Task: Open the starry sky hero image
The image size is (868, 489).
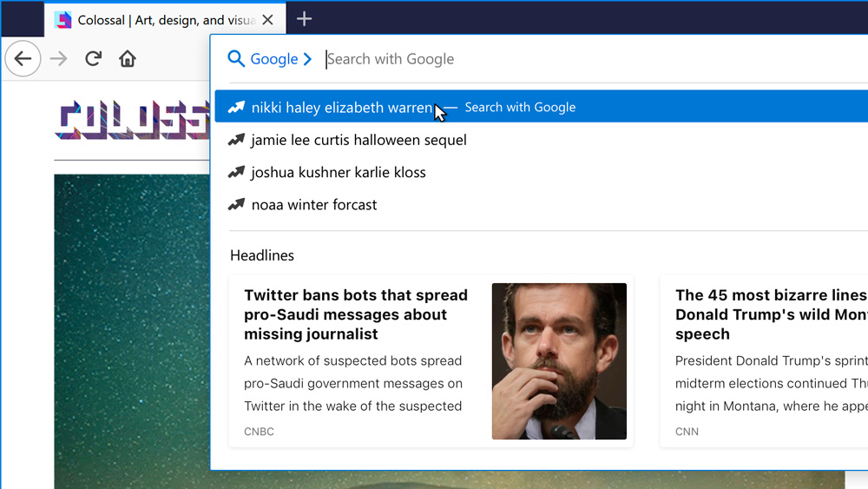Action: click(x=132, y=331)
